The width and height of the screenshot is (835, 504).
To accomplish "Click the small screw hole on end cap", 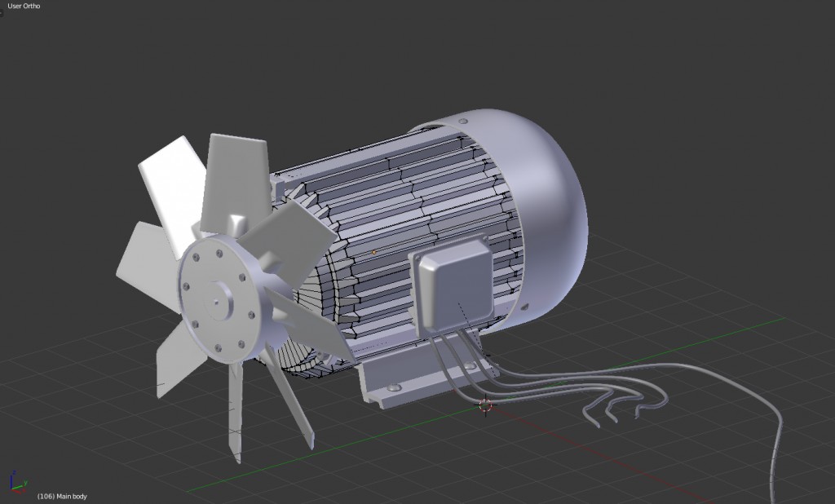I will (x=531, y=308).
